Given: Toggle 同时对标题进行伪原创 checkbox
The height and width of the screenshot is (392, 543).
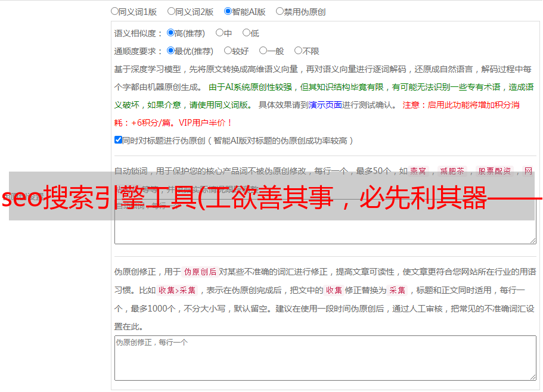Looking at the screenshot, I should [118, 140].
